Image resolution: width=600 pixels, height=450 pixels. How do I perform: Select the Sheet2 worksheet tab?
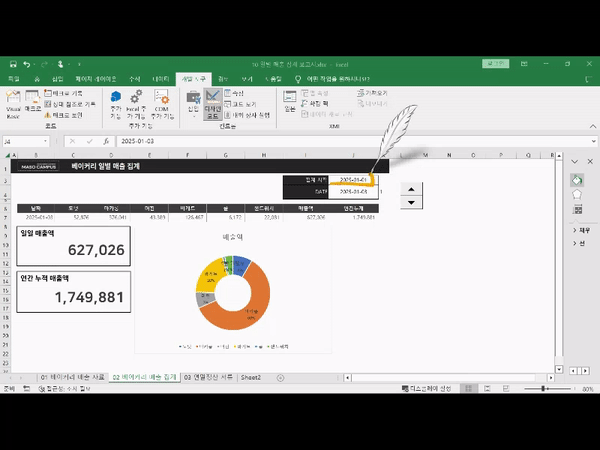point(250,377)
